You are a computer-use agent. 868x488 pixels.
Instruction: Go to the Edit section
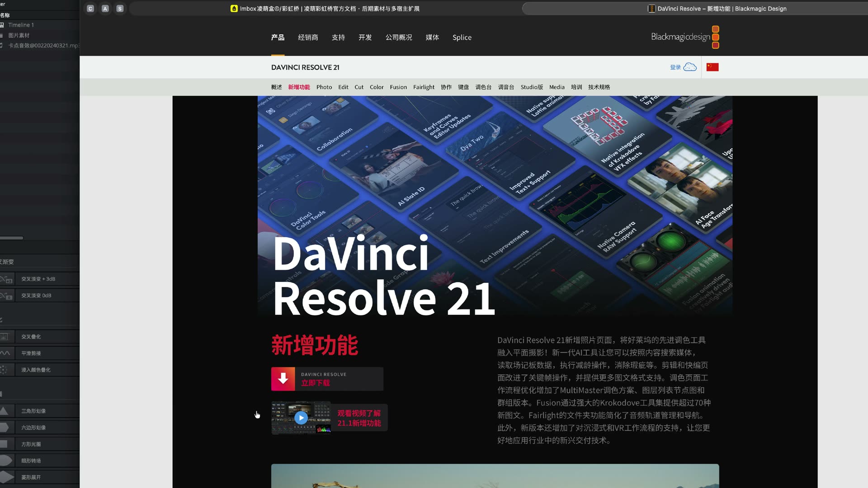pyautogui.click(x=343, y=87)
